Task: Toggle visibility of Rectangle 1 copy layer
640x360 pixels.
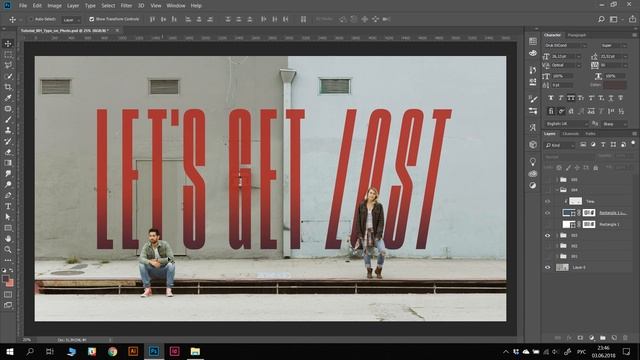Action: coord(548,213)
